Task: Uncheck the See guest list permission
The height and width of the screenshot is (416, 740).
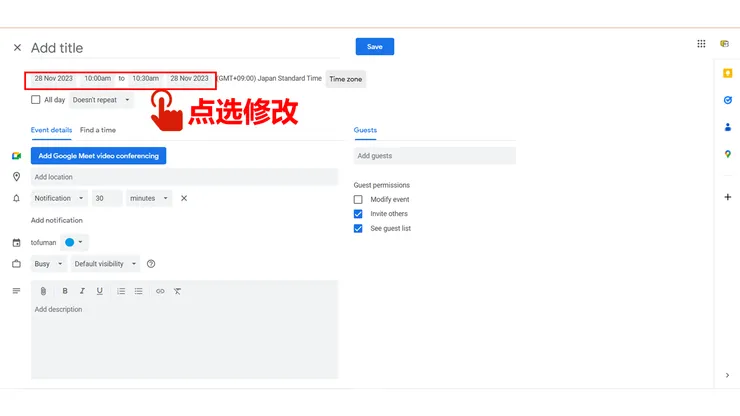Action: click(358, 229)
